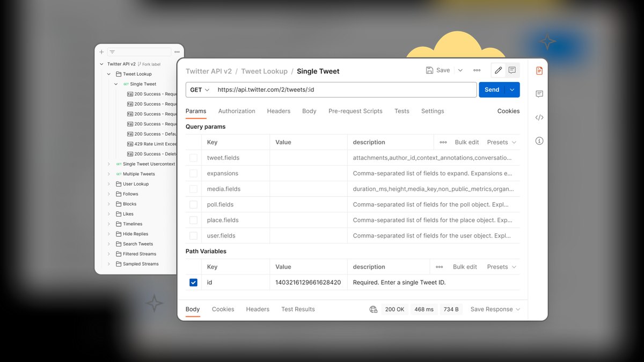This screenshot has height=362, width=644.
Task: Select the 200 Success - Deleted example
Action: [152, 154]
